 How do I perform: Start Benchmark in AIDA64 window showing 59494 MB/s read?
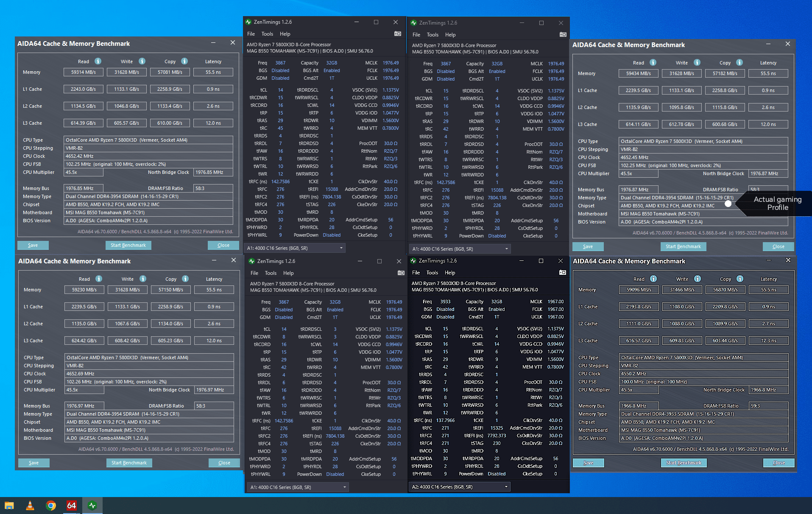click(683, 246)
